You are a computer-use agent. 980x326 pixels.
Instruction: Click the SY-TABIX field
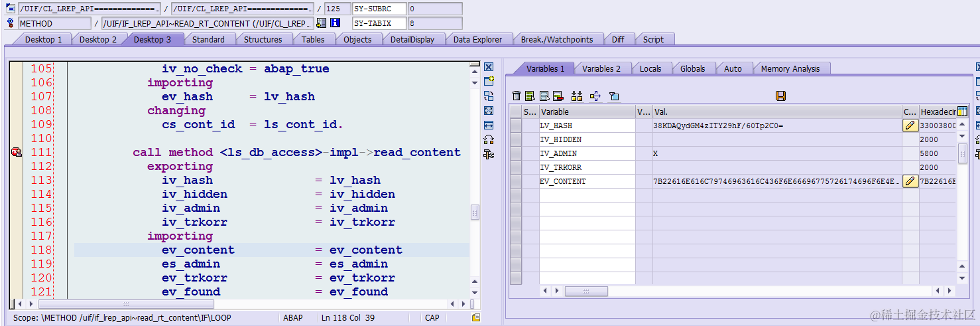[379, 23]
